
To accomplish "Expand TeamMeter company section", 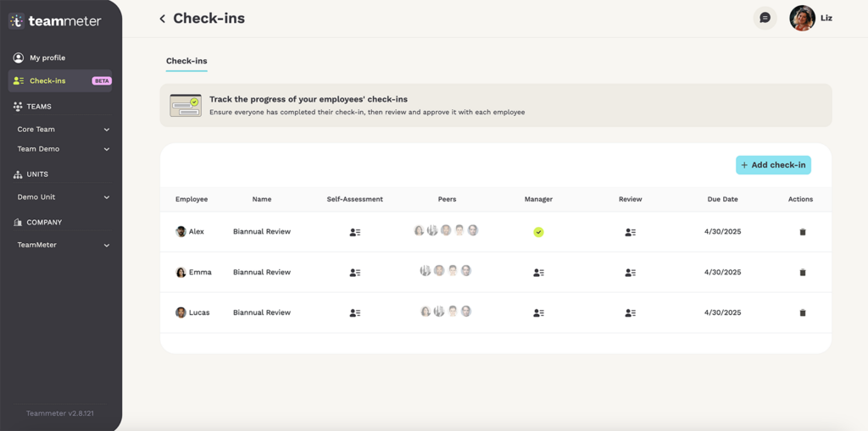I will [106, 245].
